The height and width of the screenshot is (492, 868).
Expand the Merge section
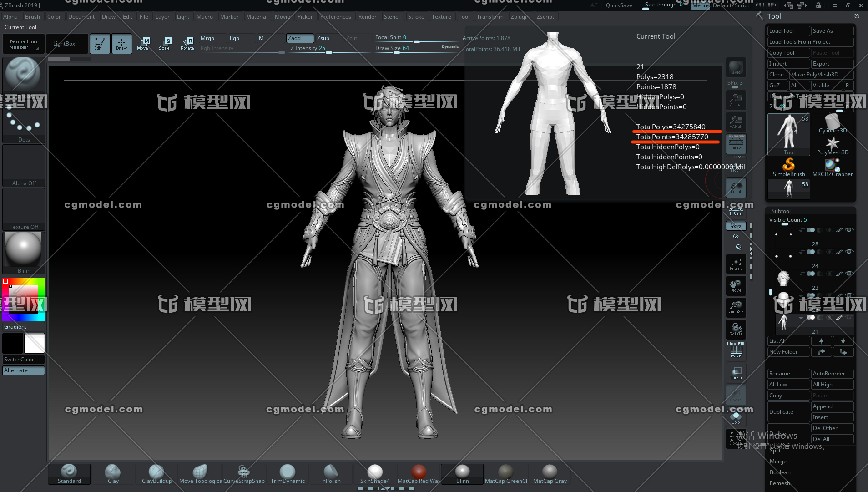(778, 462)
